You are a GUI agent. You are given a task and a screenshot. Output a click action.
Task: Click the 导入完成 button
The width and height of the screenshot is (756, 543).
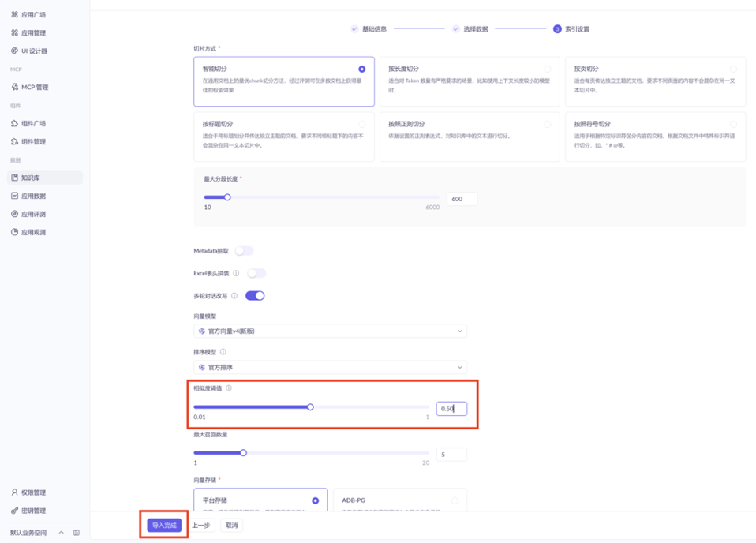(164, 525)
